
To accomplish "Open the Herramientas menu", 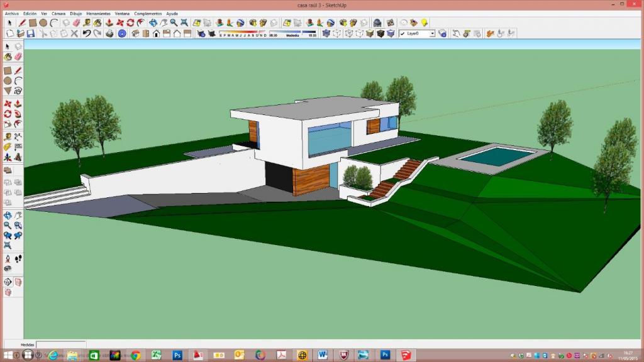I will 98,13.
